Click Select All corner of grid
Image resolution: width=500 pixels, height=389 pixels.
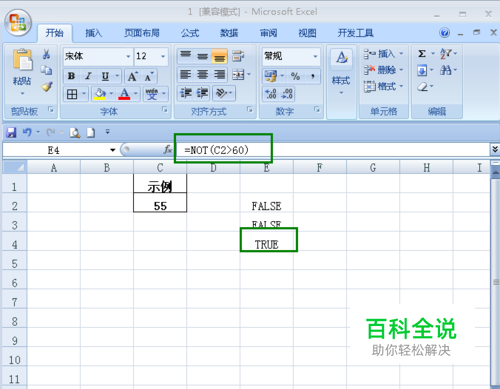pos(15,167)
